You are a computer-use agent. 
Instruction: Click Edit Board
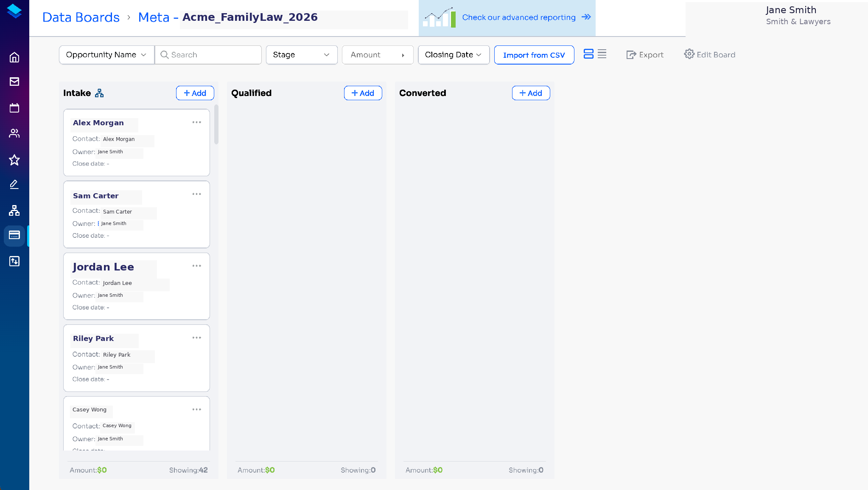pyautogui.click(x=710, y=54)
